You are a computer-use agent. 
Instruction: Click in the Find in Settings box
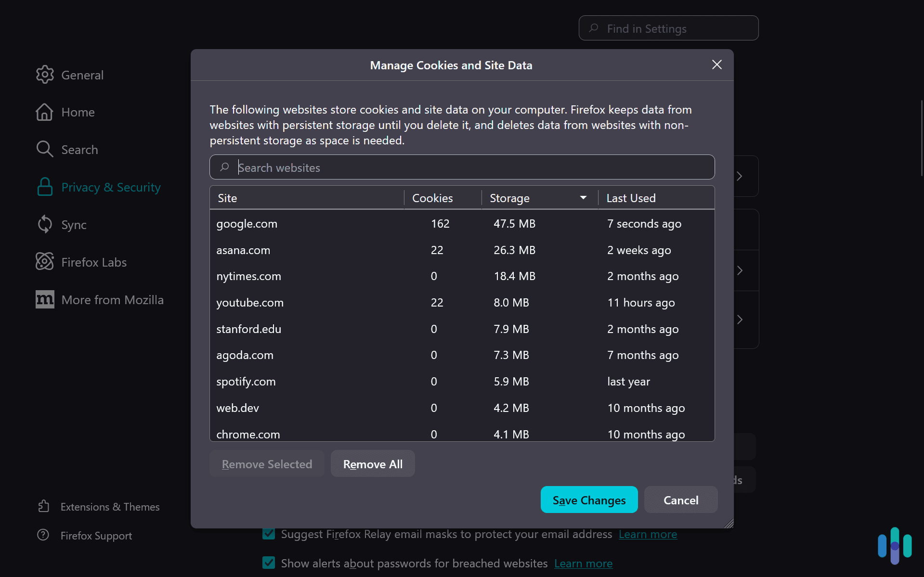[668, 28]
